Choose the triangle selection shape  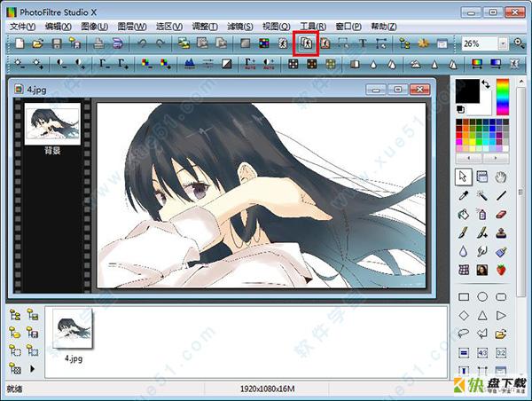click(x=482, y=316)
